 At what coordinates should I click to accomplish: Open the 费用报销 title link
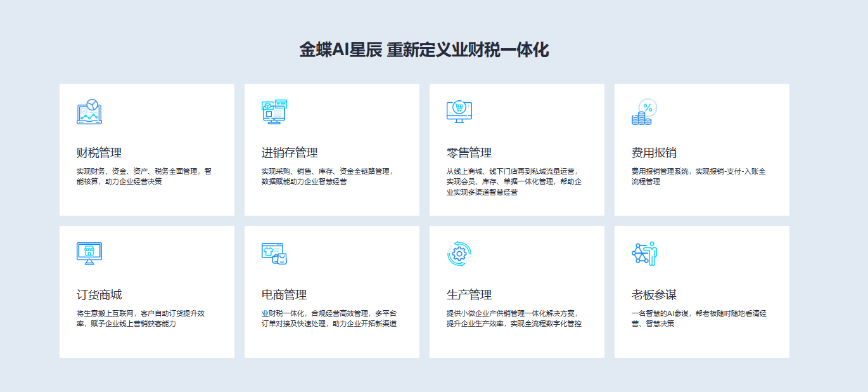point(654,153)
